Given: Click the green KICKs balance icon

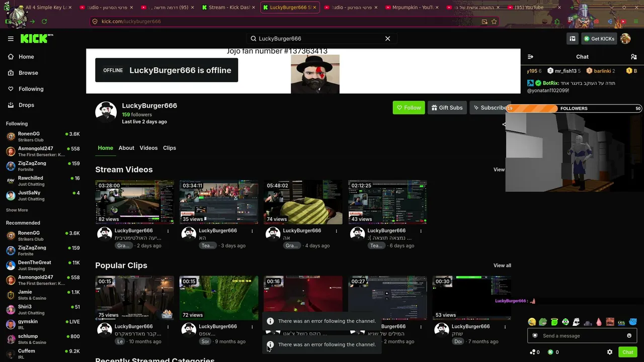Looking at the screenshot, I should [550, 352].
